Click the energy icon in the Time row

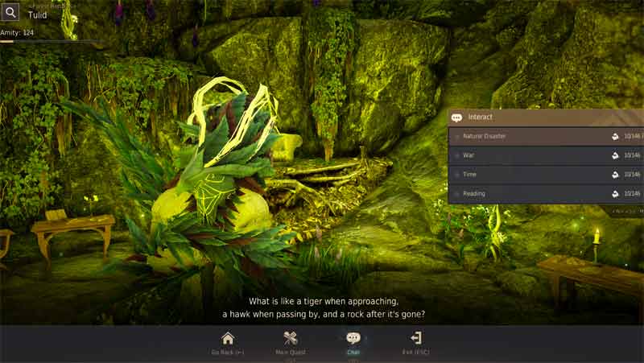tap(615, 175)
